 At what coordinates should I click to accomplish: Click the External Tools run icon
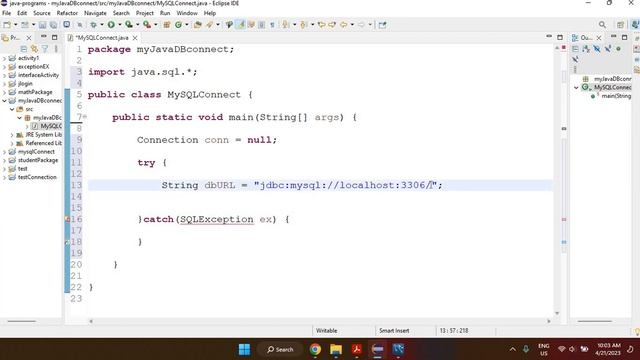click(x=147, y=25)
